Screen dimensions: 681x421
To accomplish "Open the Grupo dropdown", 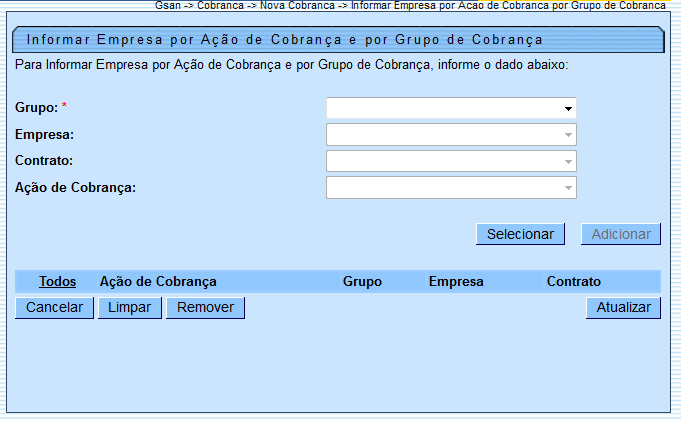I will [451, 108].
